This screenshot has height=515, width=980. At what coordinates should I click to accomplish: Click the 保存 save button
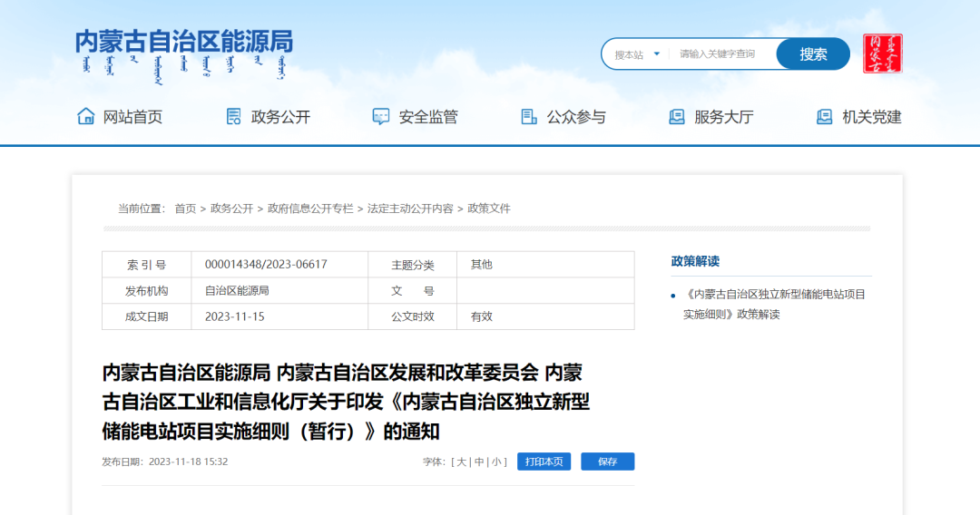pyautogui.click(x=607, y=462)
